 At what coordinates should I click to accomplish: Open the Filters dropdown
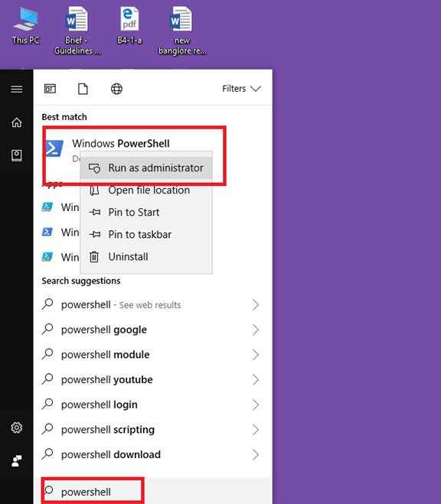241,89
